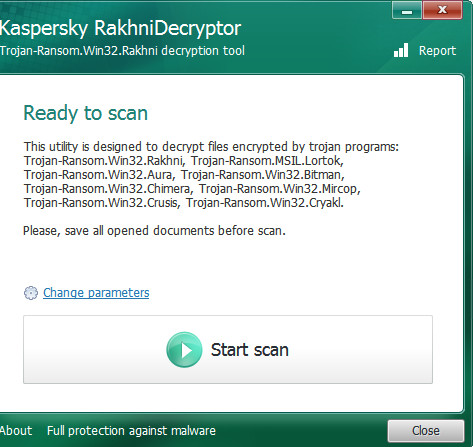Click the Kaspersky RakhniDecryptor title text
Viewport: 473px width, 447px height.
(x=120, y=28)
